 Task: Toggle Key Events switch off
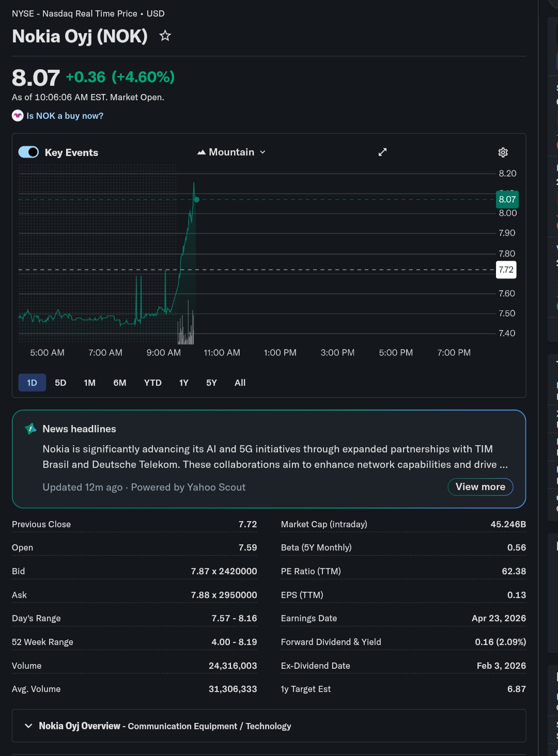pos(28,152)
